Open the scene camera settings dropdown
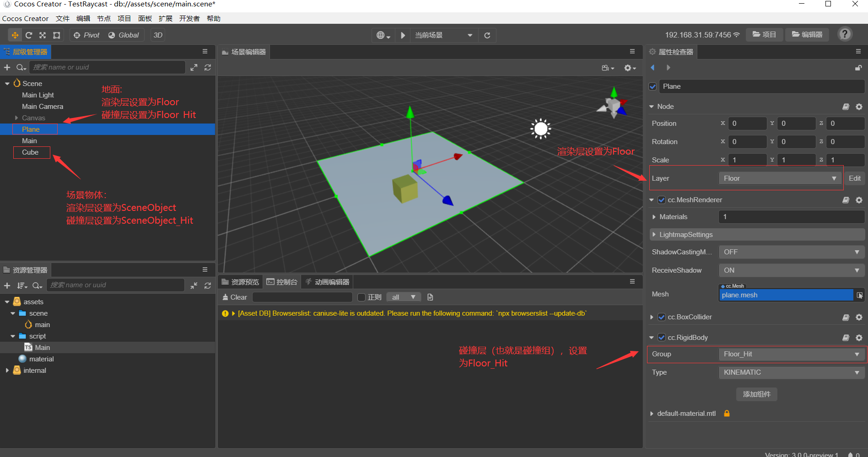868x457 pixels. (608, 68)
